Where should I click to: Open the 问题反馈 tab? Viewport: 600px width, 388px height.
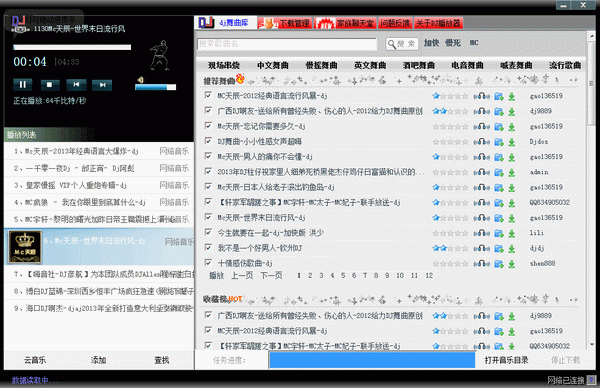[x=395, y=23]
